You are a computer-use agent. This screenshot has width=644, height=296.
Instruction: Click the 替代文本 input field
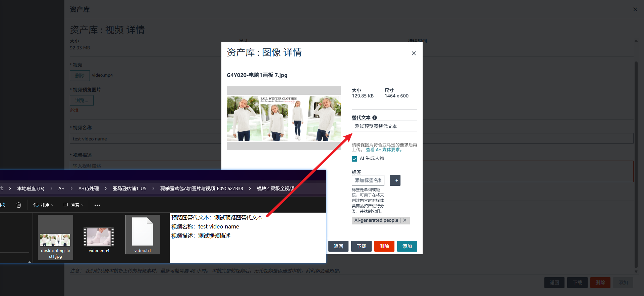click(384, 126)
